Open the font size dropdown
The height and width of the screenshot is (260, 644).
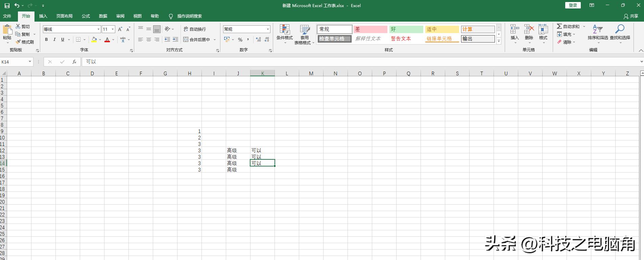coord(113,29)
